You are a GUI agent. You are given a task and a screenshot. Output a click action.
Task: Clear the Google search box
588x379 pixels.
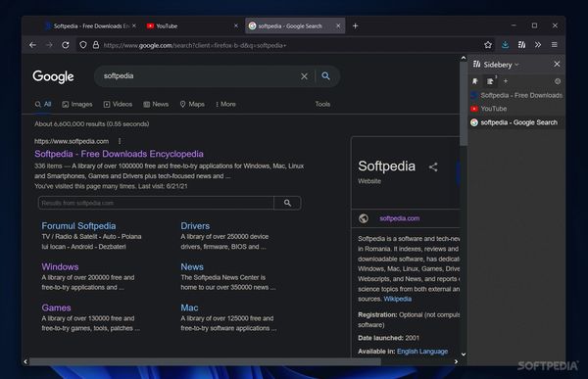point(304,76)
